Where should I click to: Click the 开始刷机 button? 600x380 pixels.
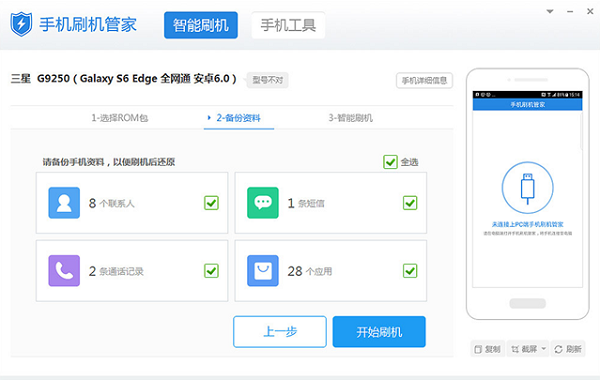(x=379, y=332)
